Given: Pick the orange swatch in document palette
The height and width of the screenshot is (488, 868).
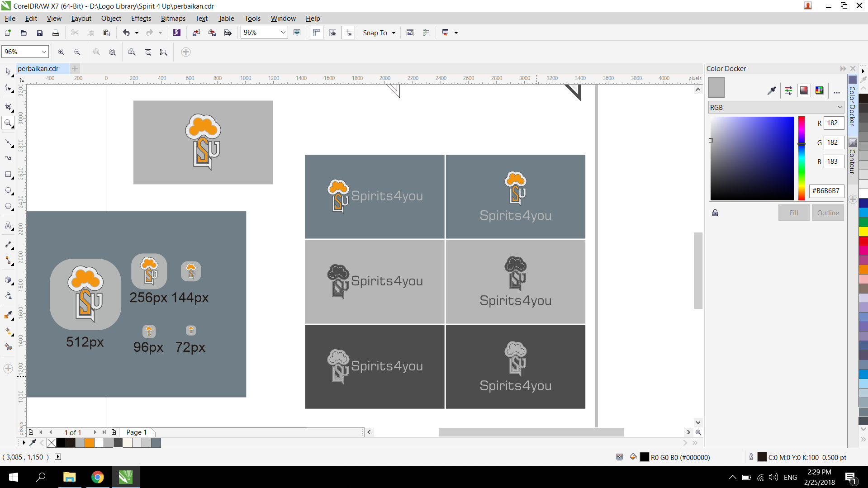Looking at the screenshot, I should point(90,443).
